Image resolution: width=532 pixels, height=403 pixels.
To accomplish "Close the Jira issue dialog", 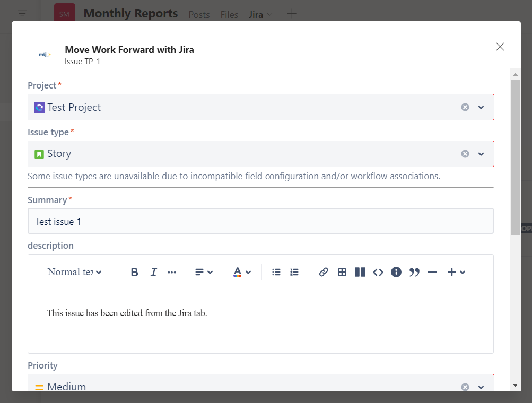I will click(500, 47).
